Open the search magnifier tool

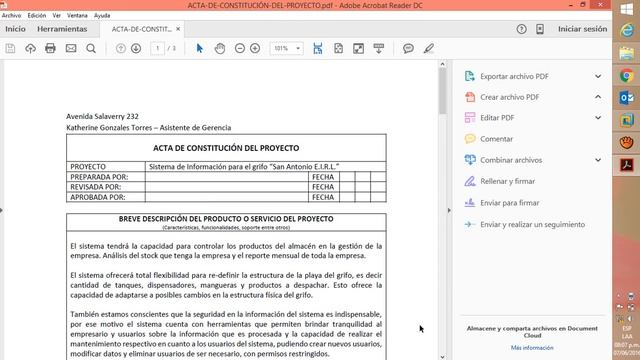click(91, 49)
